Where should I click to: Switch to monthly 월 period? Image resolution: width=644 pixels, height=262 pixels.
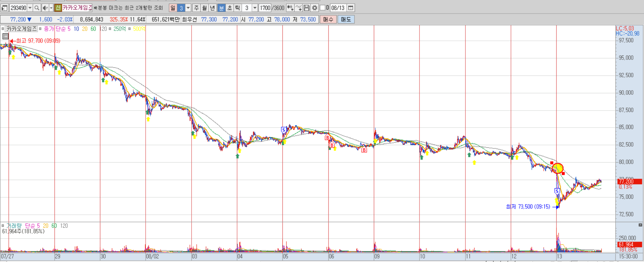pos(204,8)
